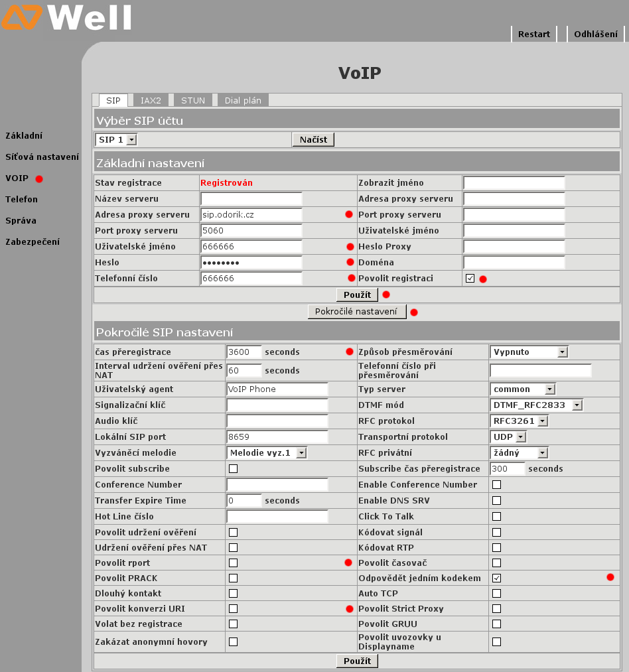The height and width of the screenshot is (672, 629).
Task: Open Síťová nastavení in sidebar
Action: coord(42,157)
